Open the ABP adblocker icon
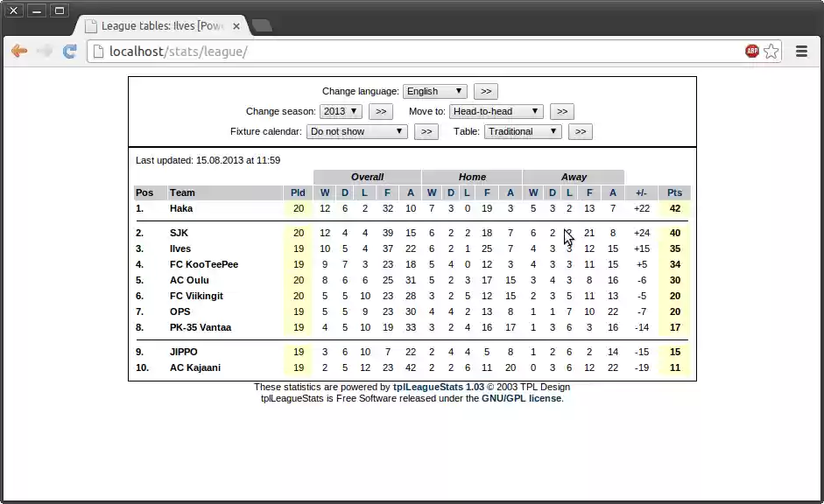Screen dimensions: 824x504 [750, 52]
